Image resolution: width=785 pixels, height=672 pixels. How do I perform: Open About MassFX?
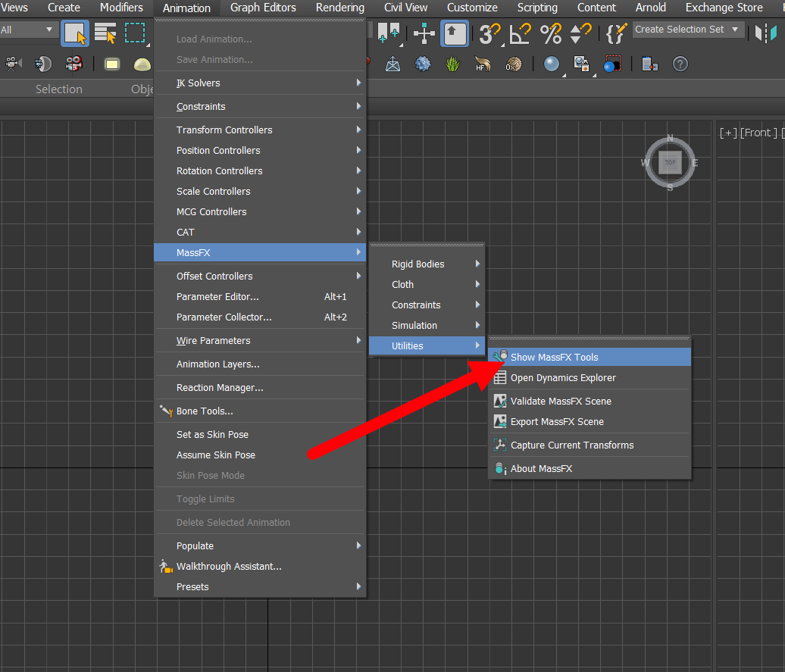[590, 469]
